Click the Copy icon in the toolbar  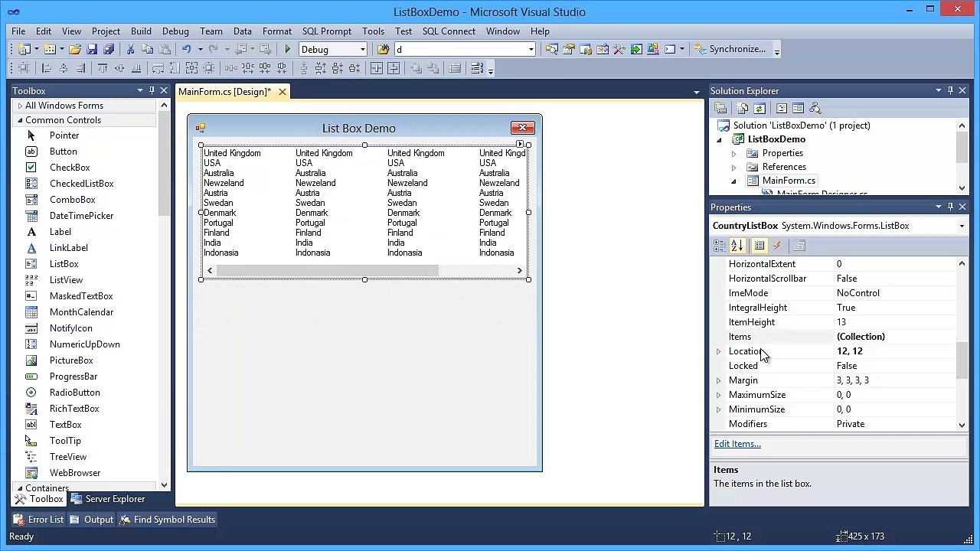point(147,49)
